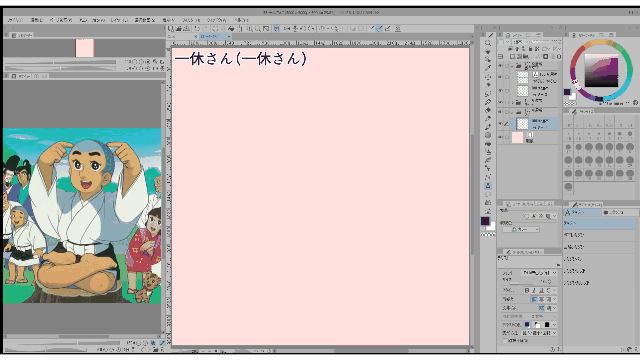Open the layer blending mode dropdown
The height and width of the screenshot is (360, 640).
(520, 42)
